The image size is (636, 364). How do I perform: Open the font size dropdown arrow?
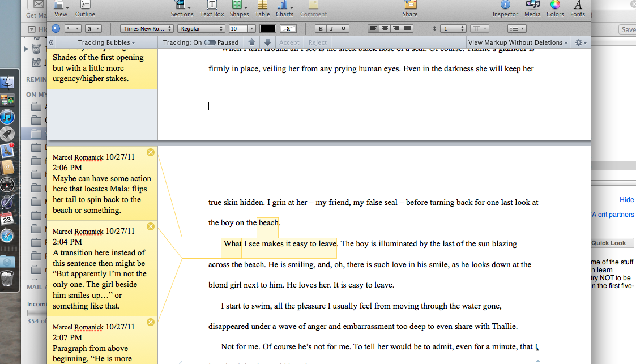[x=251, y=29]
